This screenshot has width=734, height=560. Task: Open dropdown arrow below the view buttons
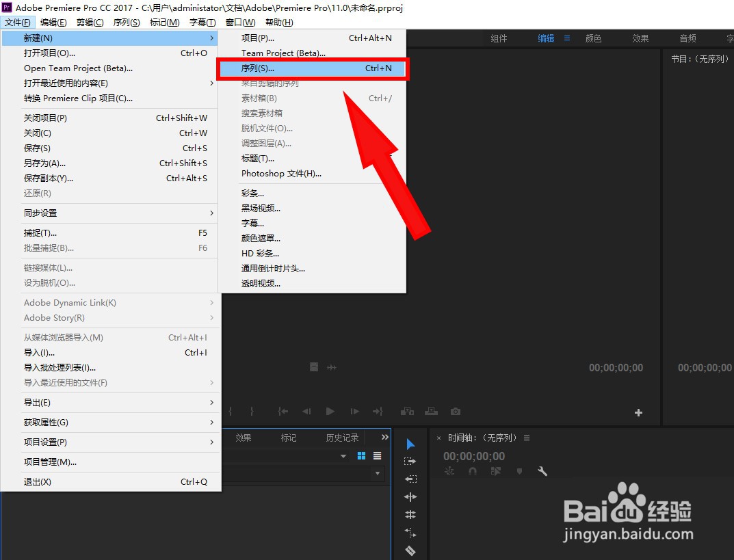pos(378,473)
